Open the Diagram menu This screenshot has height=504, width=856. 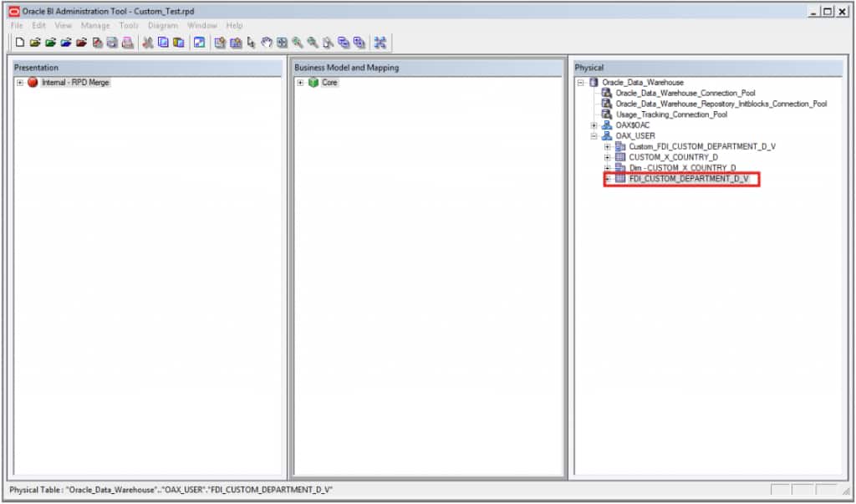(x=163, y=25)
